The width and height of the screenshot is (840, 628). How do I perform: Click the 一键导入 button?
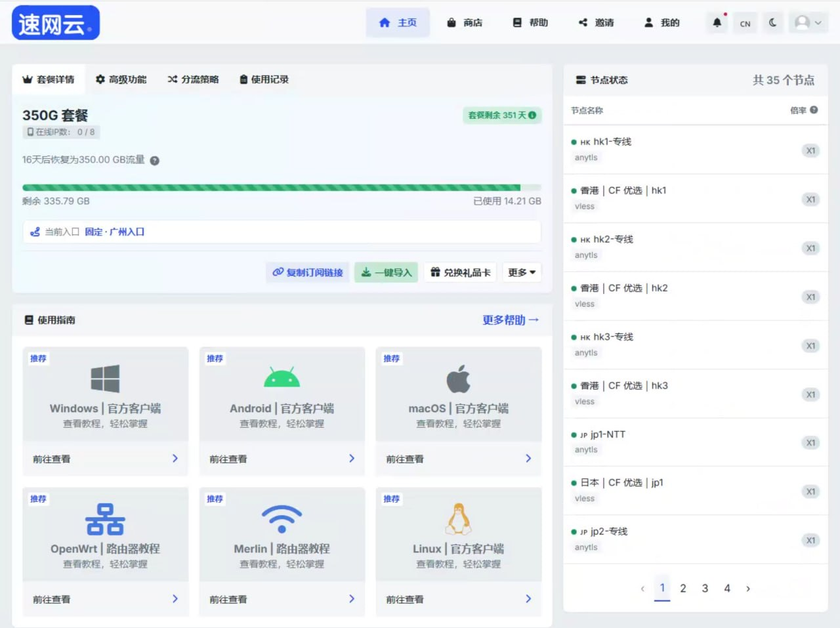pyautogui.click(x=387, y=272)
